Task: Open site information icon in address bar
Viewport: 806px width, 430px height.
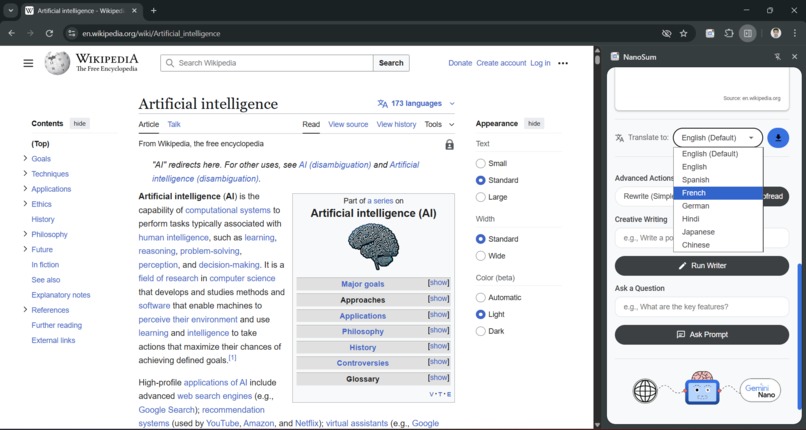Action: pyautogui.click(x=72, y=33)
